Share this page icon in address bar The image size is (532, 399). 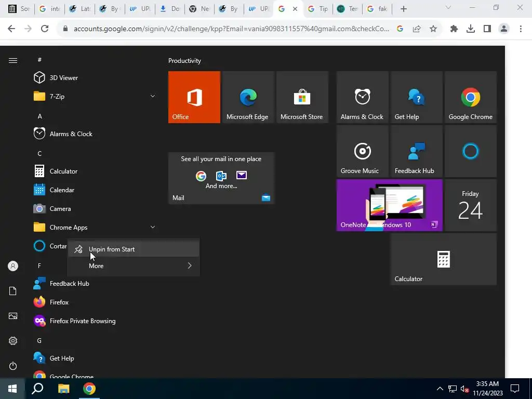[x=417, y=29]
